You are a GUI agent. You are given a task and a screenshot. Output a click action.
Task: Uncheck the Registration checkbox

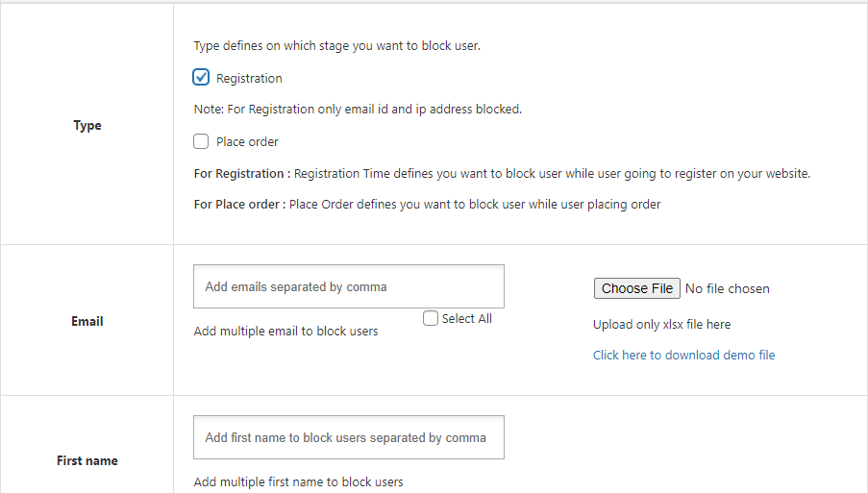(201, 77)
